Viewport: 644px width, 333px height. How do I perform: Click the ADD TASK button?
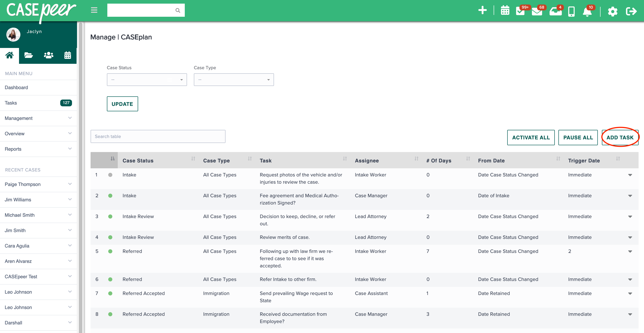620,137
